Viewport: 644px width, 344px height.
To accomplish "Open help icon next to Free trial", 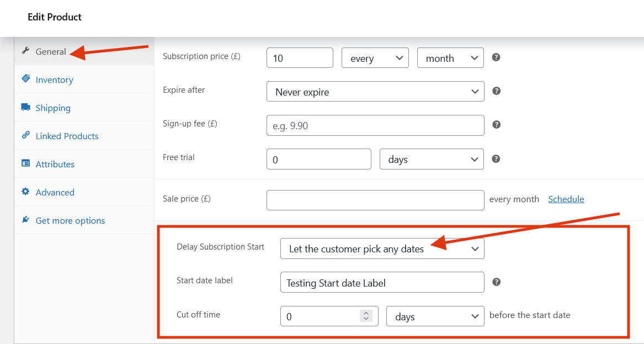I will click(496, 158).
